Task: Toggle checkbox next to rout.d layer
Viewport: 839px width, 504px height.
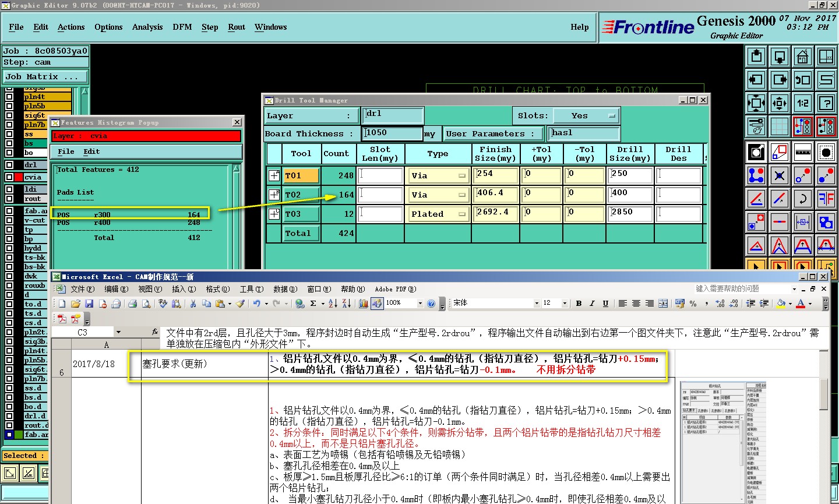Action: click(x=9, y=425)
